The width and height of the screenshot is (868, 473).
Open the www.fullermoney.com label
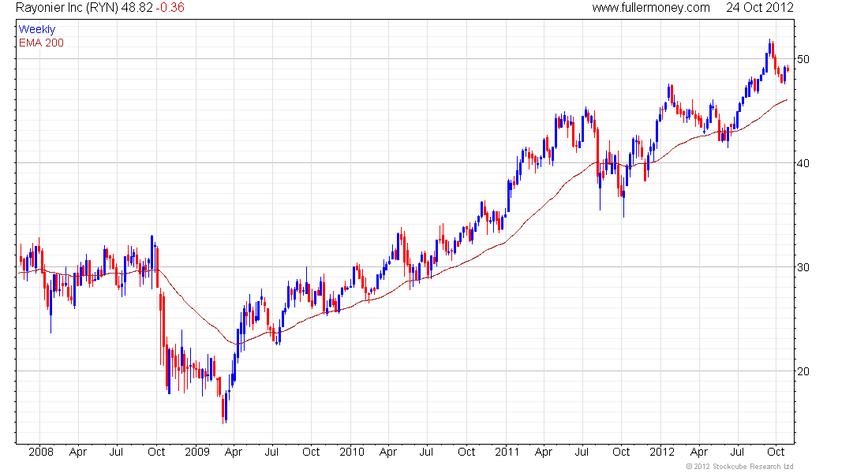tap(651, 8)
